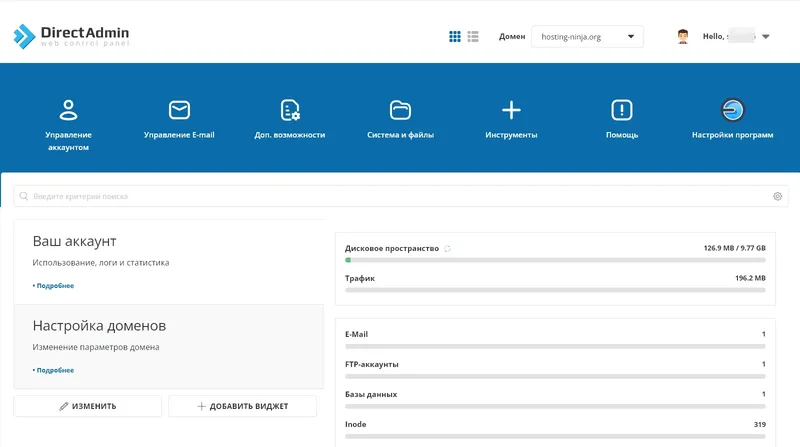Image resolution: width=800 pixels, height=447 pixels.
Task: Switch to list view layout
Action: pos(473,36)
